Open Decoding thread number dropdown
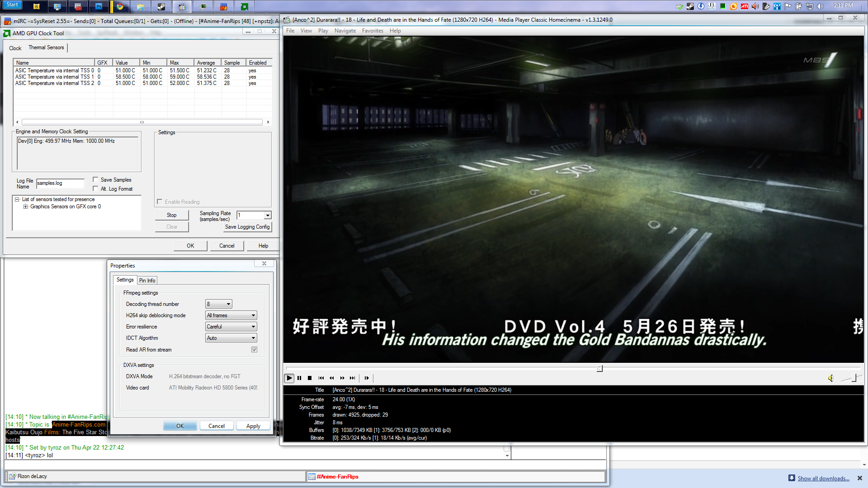 [219, 304]
